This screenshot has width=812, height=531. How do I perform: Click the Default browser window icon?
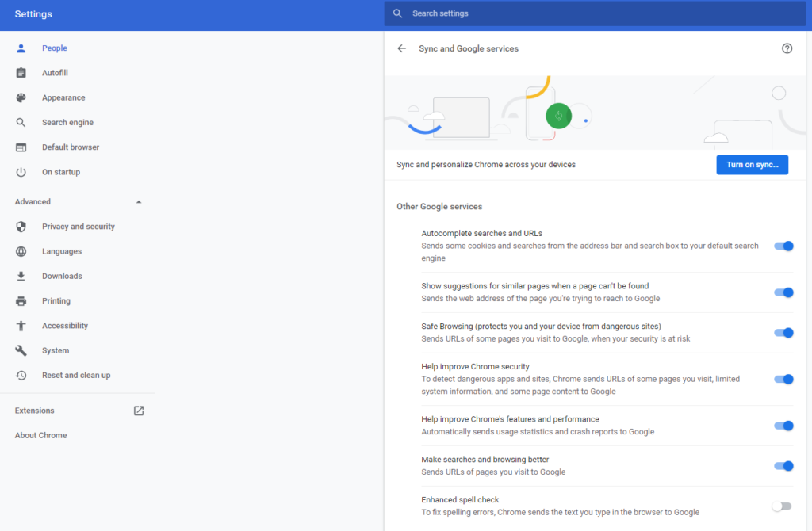click(21, 147)
